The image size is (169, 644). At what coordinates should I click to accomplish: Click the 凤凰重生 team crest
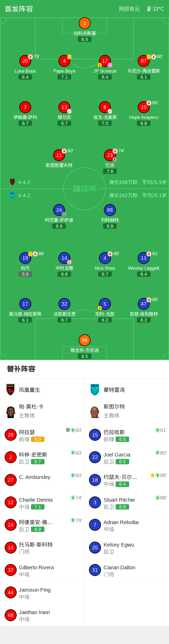click(x=11, y=390)
